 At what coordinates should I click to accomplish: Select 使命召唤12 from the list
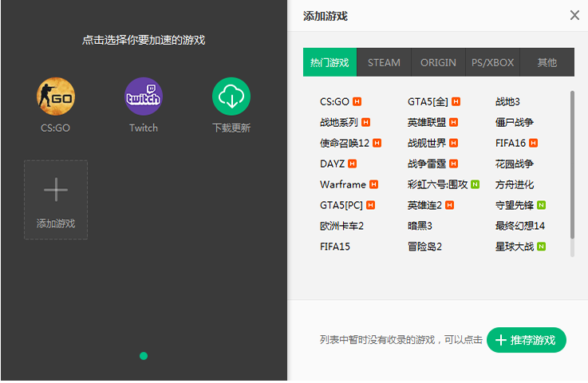[344, 143]
